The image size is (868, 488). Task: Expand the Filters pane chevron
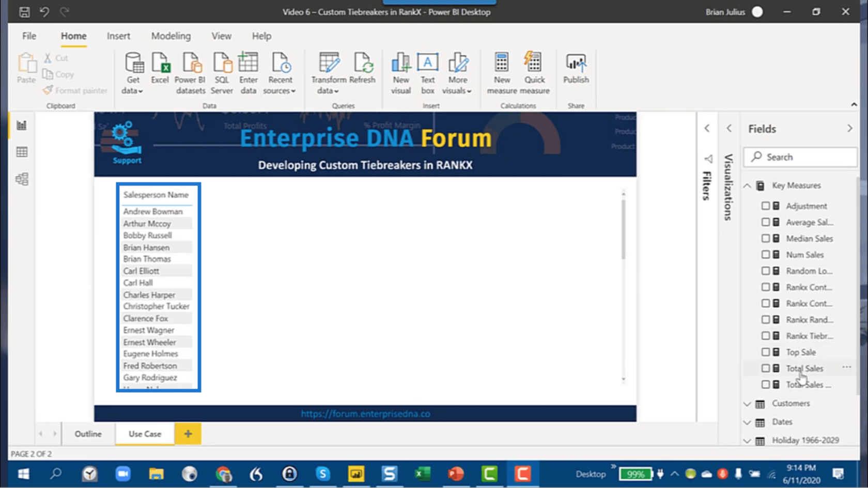707,128
